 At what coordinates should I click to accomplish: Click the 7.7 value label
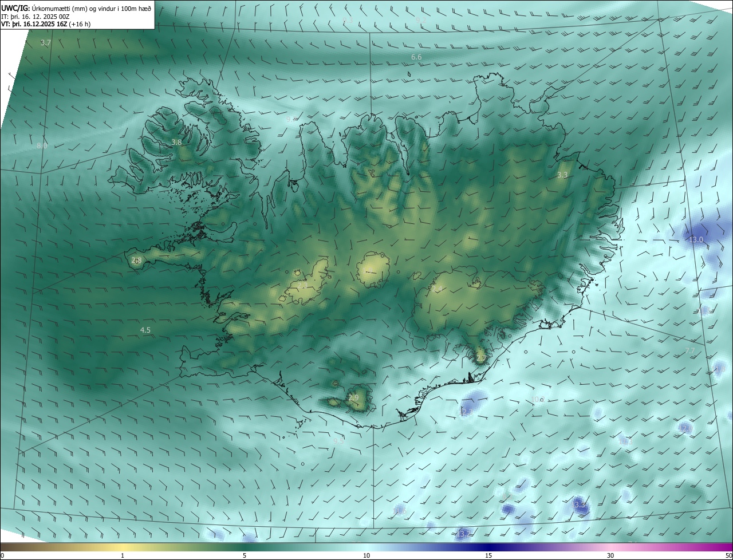click(x=690, y=350)
